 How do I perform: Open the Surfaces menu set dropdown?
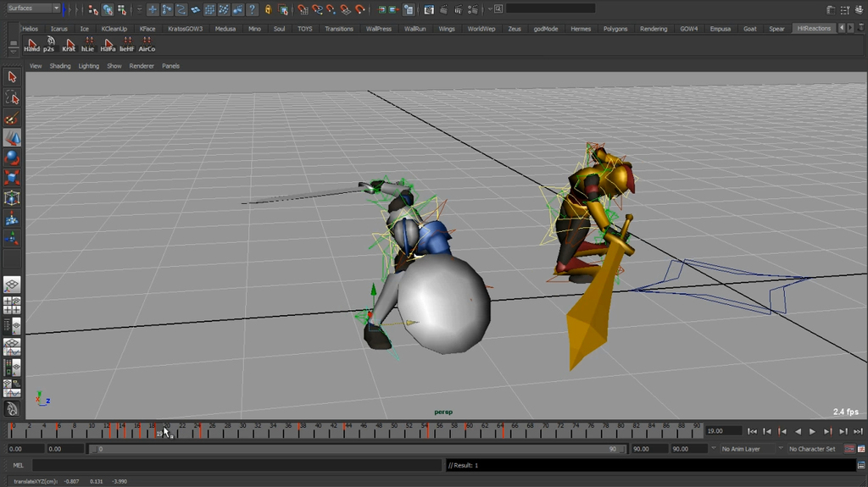pyautogui.click(x=33, y=8)
